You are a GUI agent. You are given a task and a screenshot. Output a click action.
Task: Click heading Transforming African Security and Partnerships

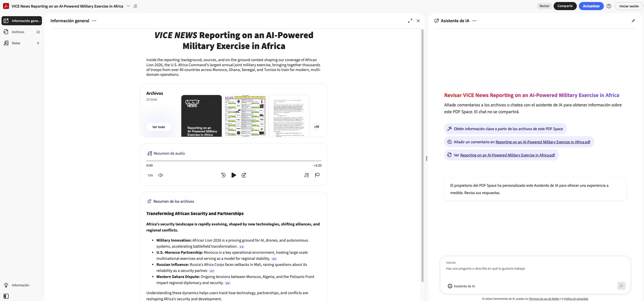click(x=195, y=214)
